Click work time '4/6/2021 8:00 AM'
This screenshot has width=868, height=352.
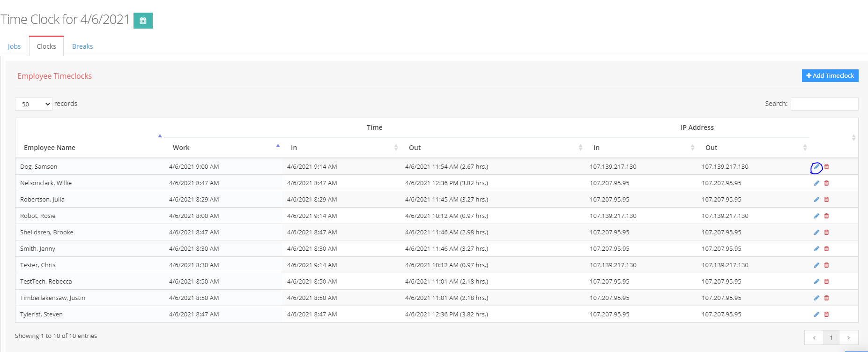coord(194,216)
